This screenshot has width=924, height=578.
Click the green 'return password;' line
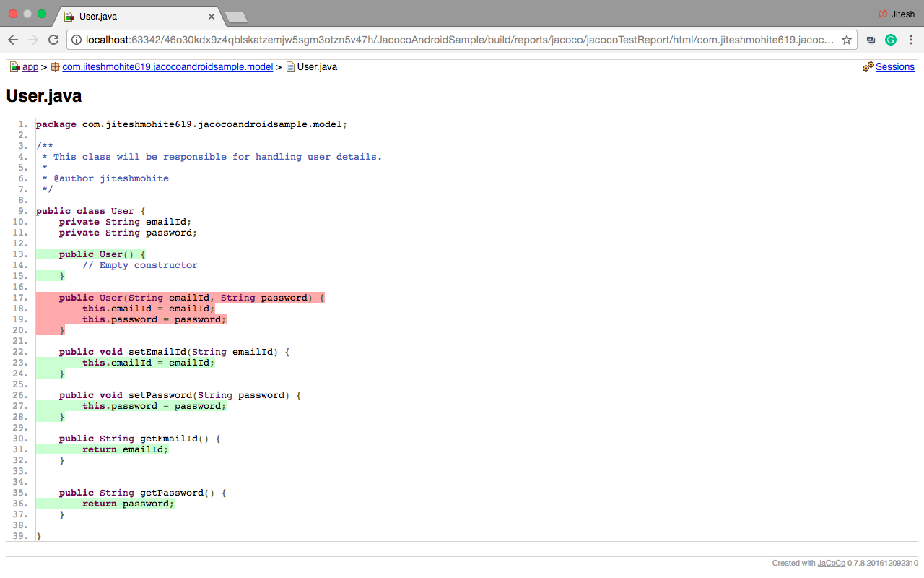click(x=128, y=504)
